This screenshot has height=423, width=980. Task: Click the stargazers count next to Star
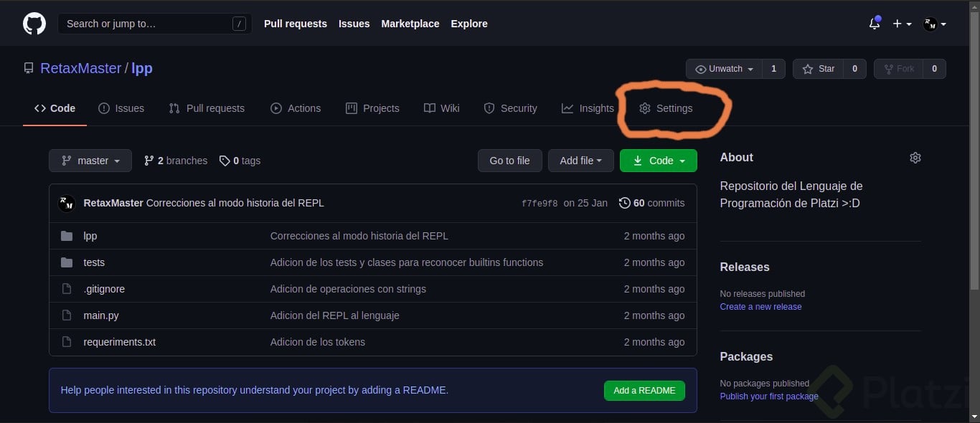click(x=854, y=69)
